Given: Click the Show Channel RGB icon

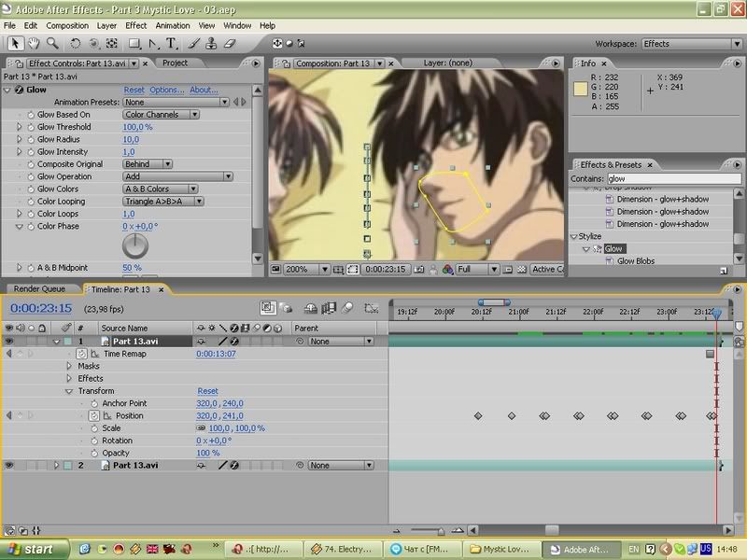Looking at the screenshot, I should (447, 270).
